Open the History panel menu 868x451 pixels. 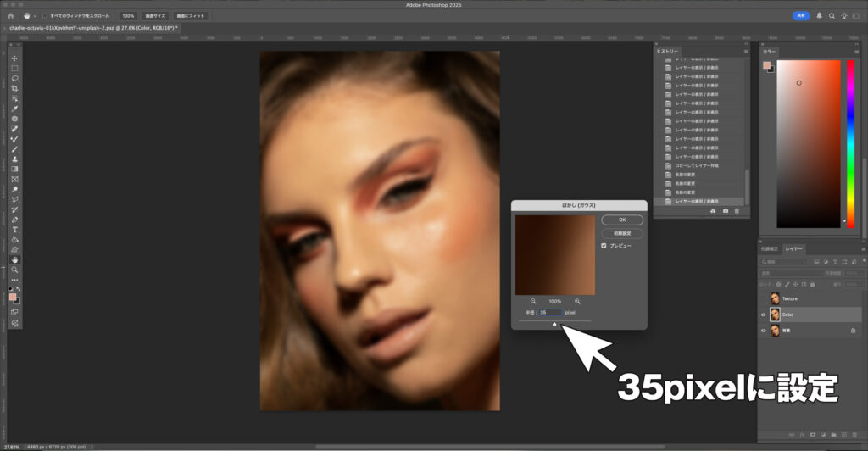click(746, 52)
